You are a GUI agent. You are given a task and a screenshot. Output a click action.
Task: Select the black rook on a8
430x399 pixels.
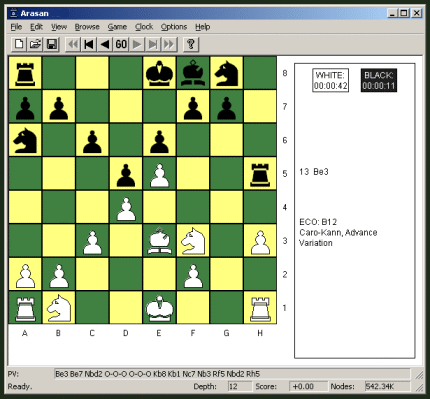tap(25, 73)
